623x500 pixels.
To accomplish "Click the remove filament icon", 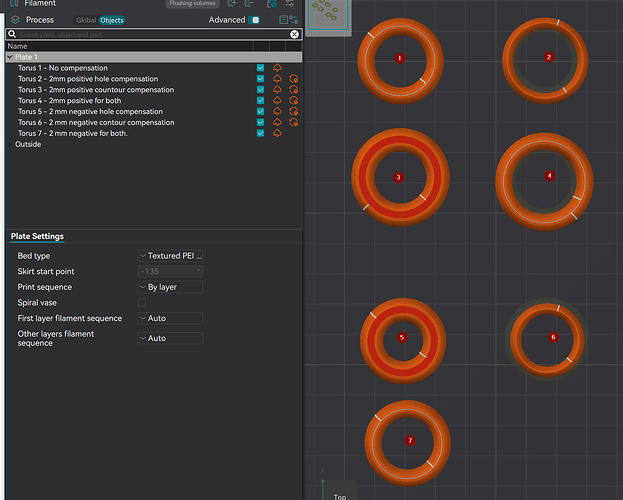I will (x=250, y=4).
